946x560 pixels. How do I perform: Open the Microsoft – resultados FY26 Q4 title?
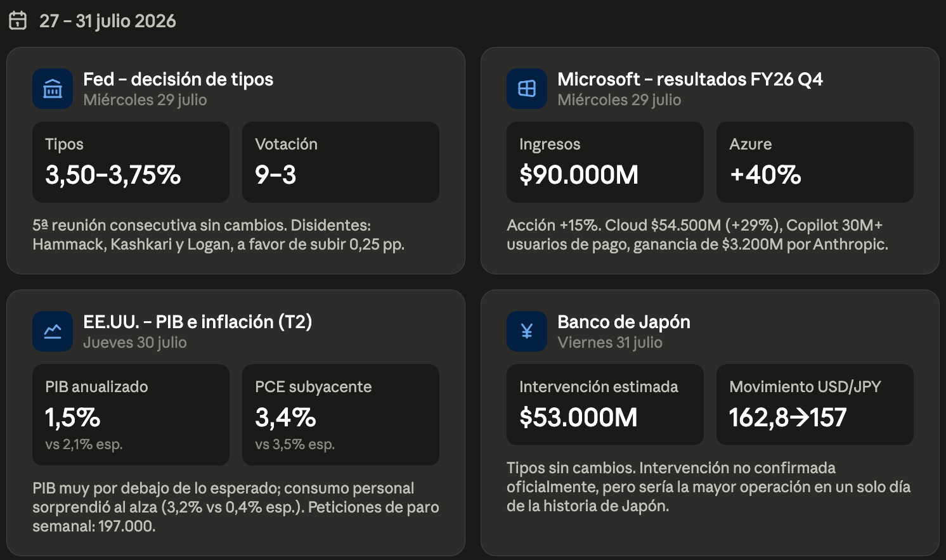click(x=690, y=79)
